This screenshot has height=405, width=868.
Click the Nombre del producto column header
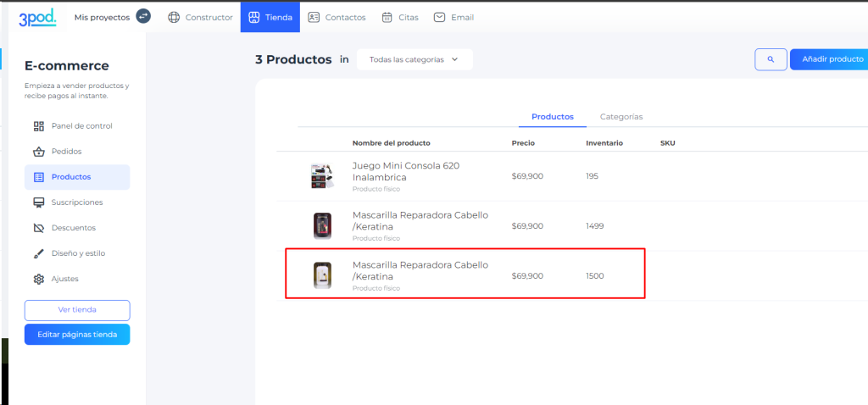[x=392, y=143]
